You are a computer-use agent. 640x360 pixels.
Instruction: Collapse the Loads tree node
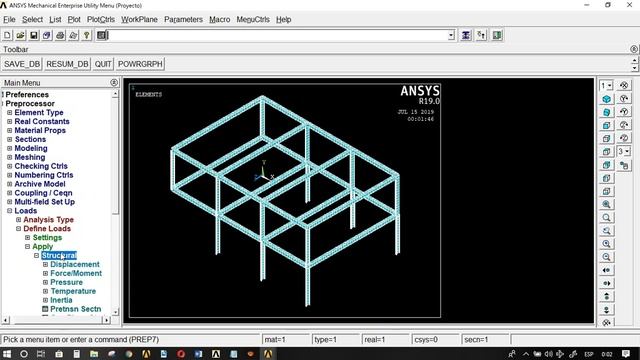9,211
